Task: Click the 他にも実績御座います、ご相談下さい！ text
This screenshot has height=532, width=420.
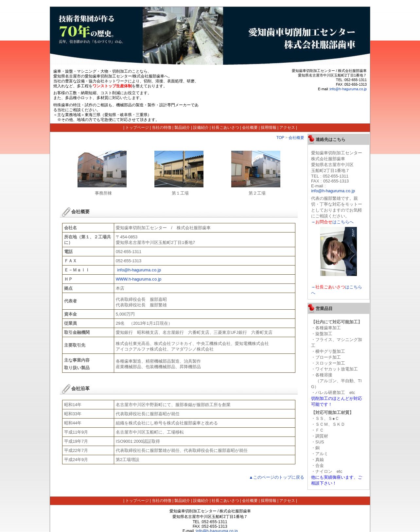Action: pos(336,480)
